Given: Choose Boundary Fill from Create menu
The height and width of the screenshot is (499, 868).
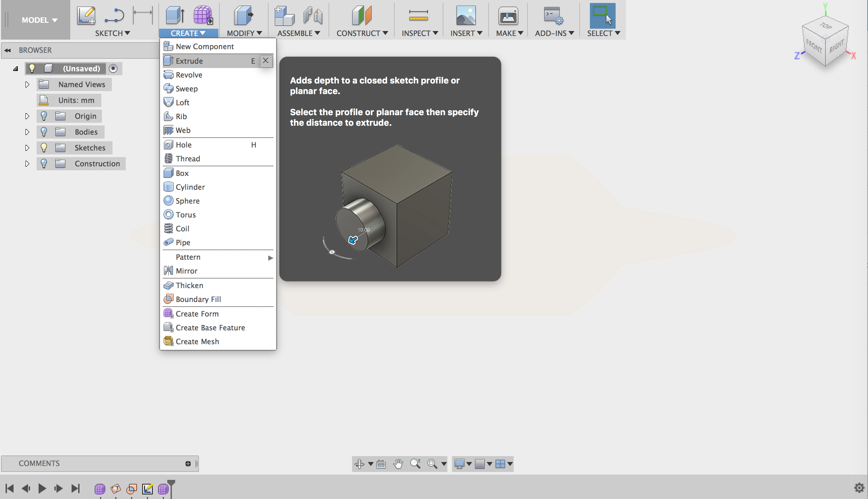Looking at the screenshot, I should [x=218, y=299].
